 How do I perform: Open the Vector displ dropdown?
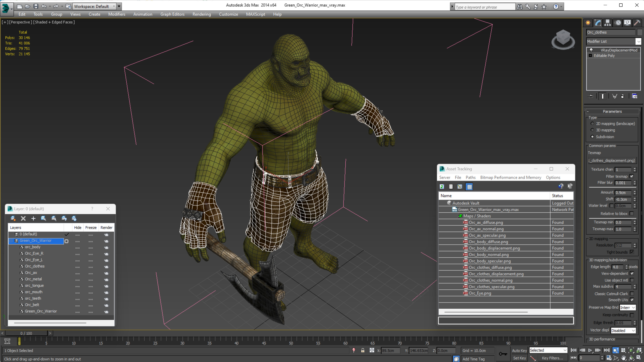click(623, 330)
